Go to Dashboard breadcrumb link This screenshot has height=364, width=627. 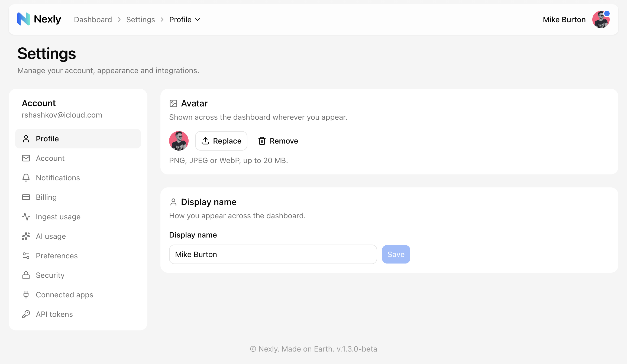click(93, 19)
